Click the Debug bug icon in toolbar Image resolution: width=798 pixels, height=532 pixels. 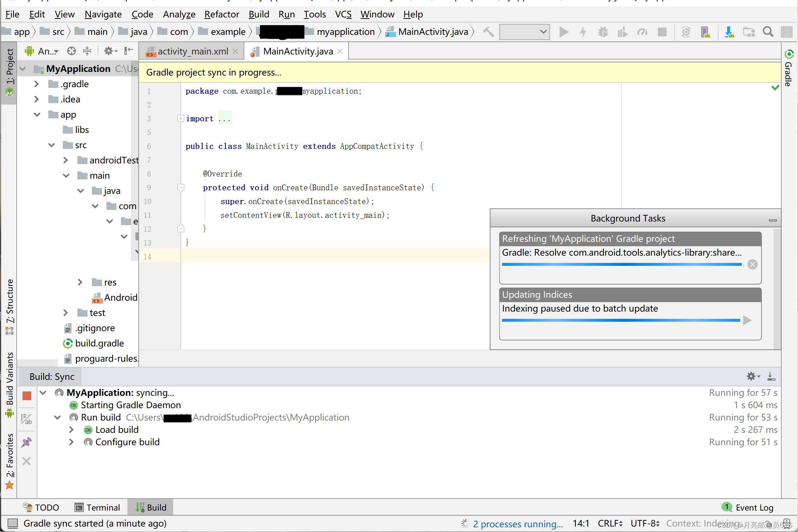(x=603, y=32)
